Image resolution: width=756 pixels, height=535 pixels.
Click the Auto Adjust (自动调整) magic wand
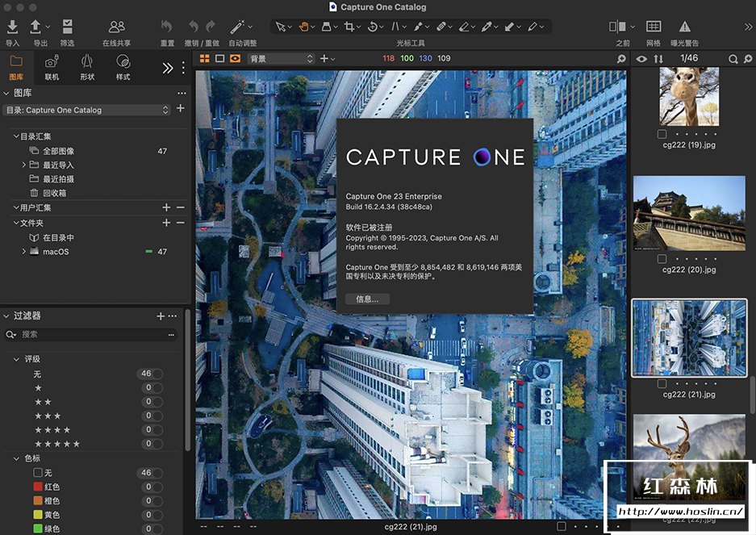238,27
